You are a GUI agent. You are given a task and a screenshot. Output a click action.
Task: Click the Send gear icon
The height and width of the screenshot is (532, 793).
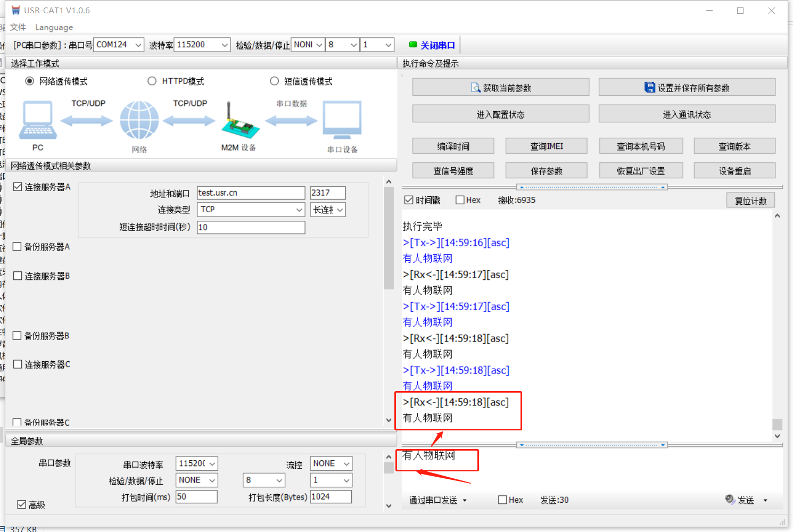[730, 499]
